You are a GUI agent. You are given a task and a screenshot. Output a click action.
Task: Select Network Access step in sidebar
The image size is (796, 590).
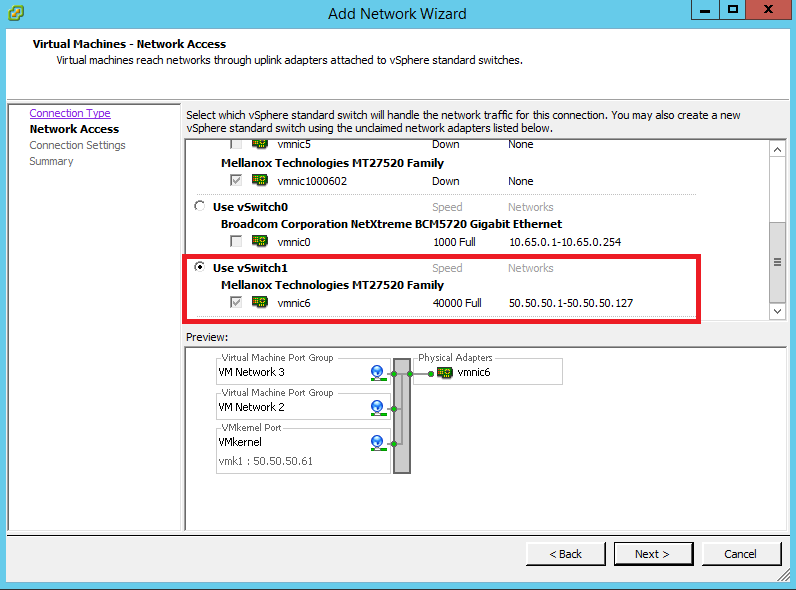[x=74, y=129]
